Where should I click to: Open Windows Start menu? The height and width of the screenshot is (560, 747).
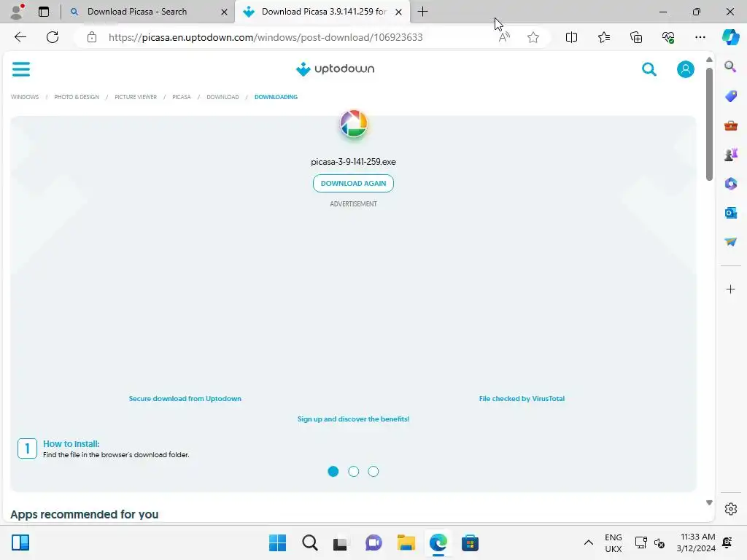click(x=277, y=542)
